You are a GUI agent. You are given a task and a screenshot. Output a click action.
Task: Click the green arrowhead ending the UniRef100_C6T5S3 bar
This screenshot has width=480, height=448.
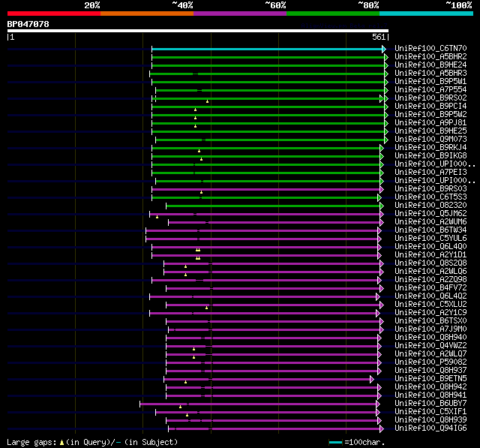(379, 197)
